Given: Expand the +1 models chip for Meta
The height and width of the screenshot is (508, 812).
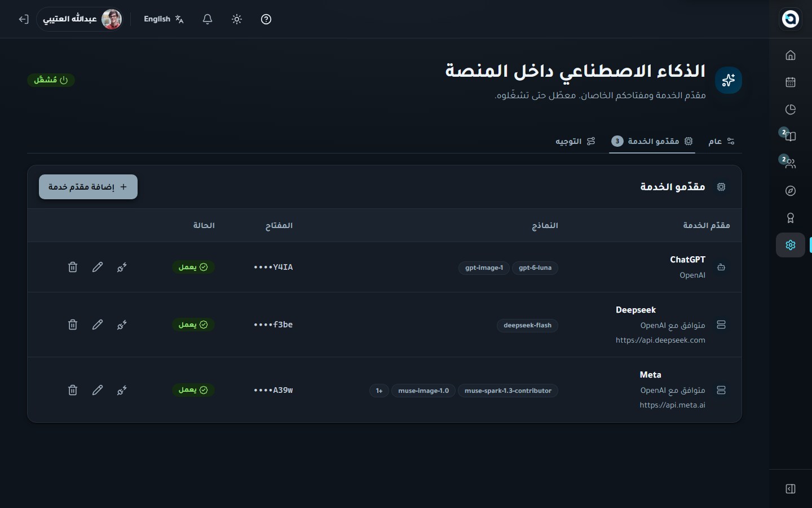Looking at the screenshot, I should coord(379,391).
